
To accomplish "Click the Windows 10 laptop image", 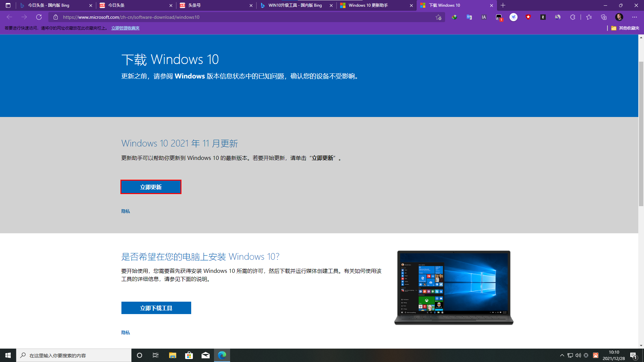I will [454, 288].
